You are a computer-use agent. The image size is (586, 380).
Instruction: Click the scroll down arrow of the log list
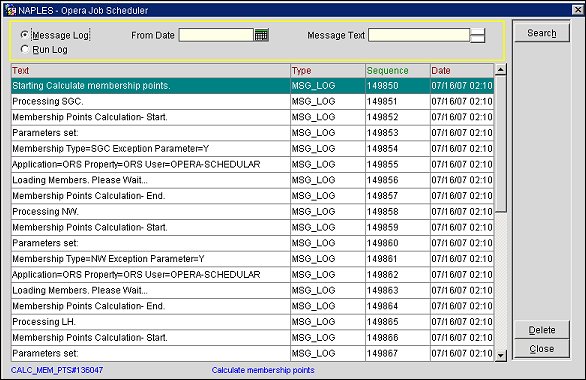(x=501, y=356)
